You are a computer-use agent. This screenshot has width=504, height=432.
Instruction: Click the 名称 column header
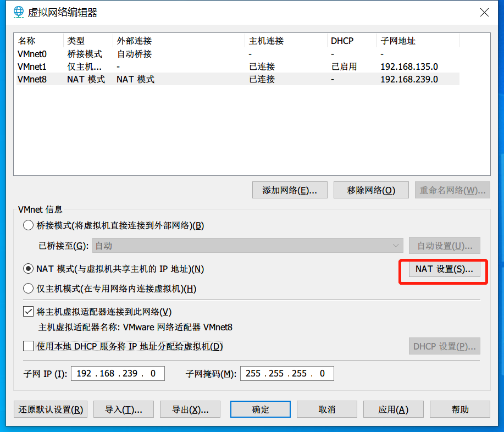[x=40, y=41]
